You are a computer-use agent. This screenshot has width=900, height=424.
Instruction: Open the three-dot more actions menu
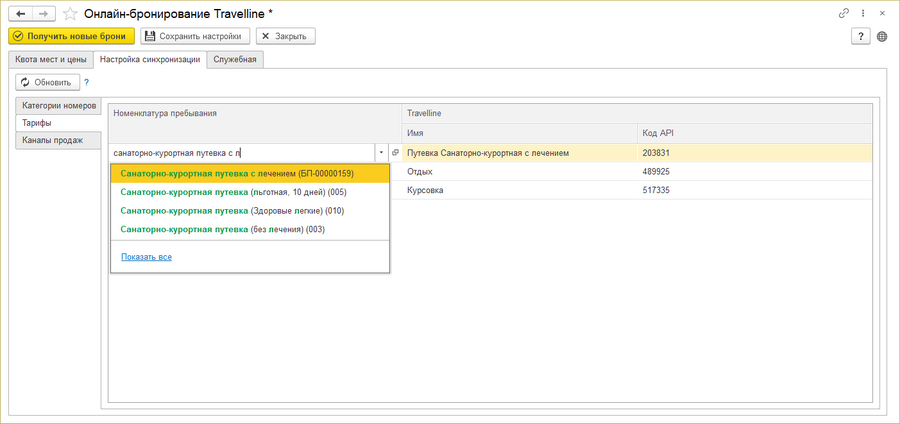pyautogui.click(x=862, y=13)
